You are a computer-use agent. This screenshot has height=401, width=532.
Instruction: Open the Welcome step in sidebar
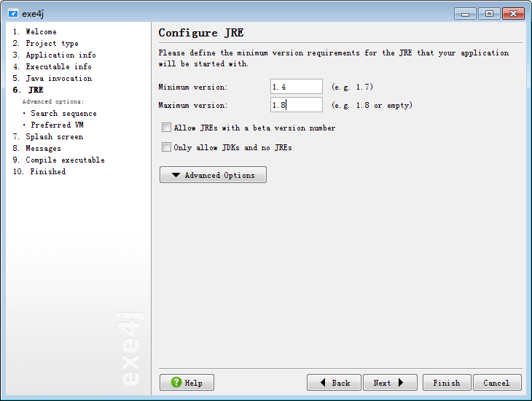(41, 32)
